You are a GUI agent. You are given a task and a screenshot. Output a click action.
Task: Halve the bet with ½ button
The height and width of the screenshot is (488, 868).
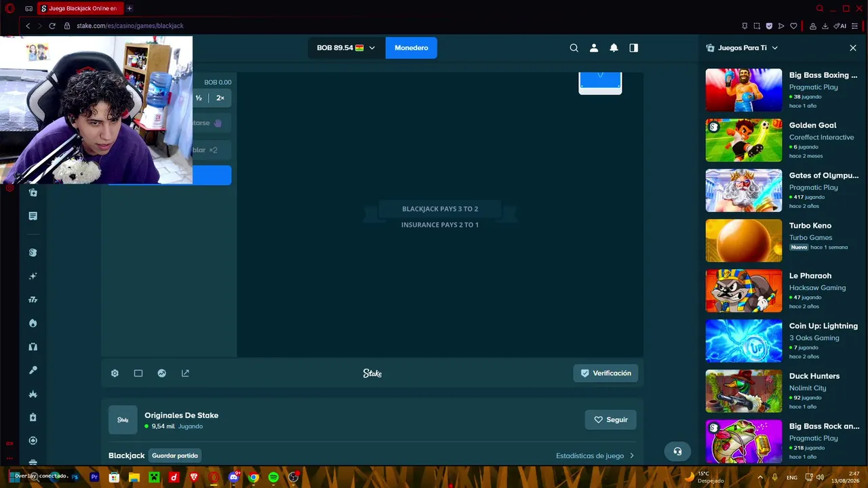tap(199, 98)
